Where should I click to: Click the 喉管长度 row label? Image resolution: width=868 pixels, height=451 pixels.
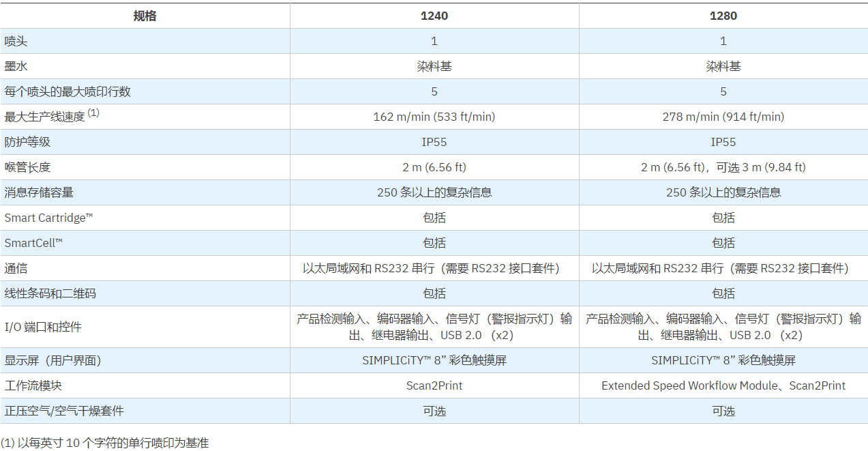(x=28, y=167)
